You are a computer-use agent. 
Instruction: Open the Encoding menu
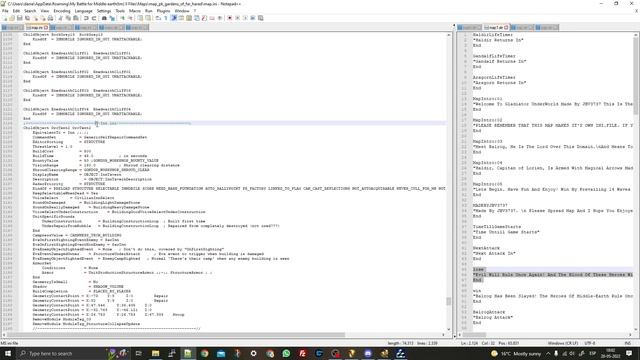(62, 11)
